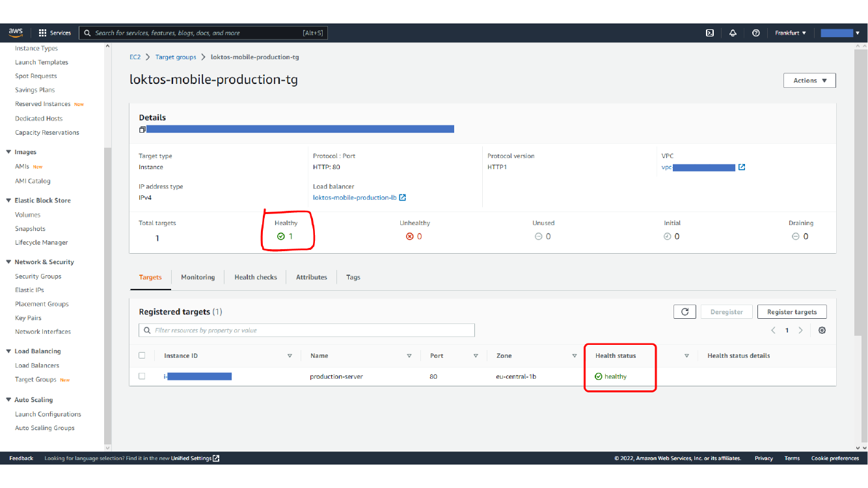This screenshot has height=488, width=868.
Task: Go to previous page of targets
Action: point(773,331)
